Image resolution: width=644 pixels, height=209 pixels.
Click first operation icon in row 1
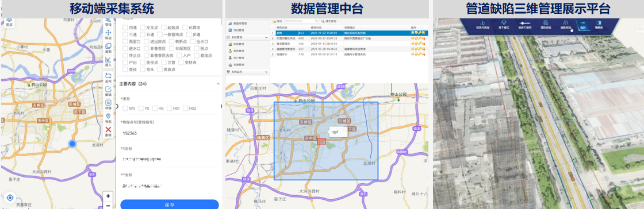(x=413, y=32)
